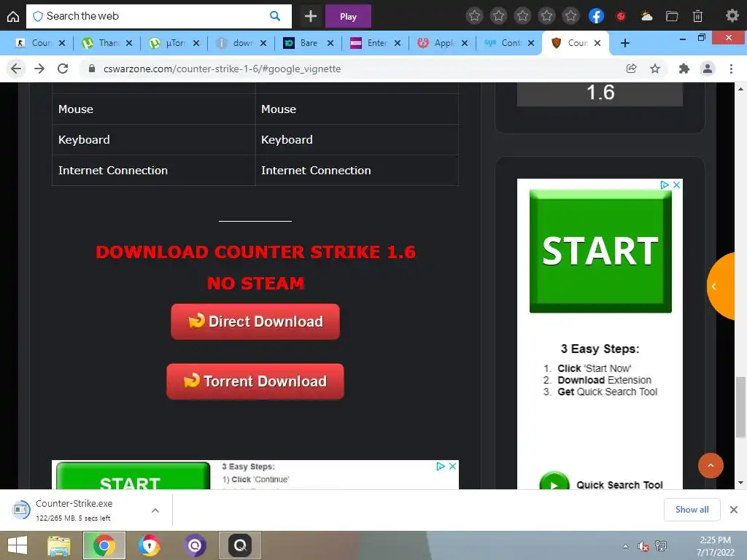Expand Counter-Strike.exe download options
The image size is (747, 560).
click(155, 510)
